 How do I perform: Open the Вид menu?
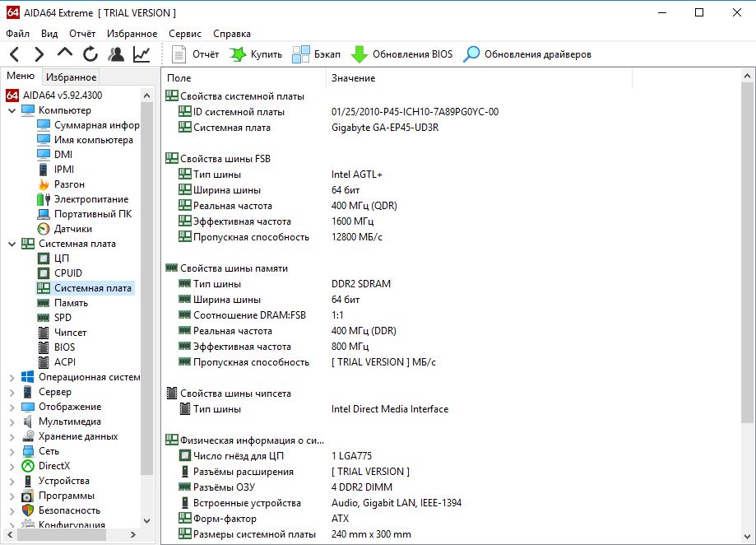(x=49, y=33)
